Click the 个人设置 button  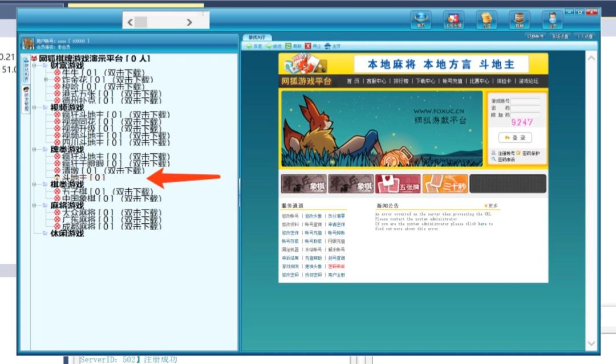coord(585,36)
